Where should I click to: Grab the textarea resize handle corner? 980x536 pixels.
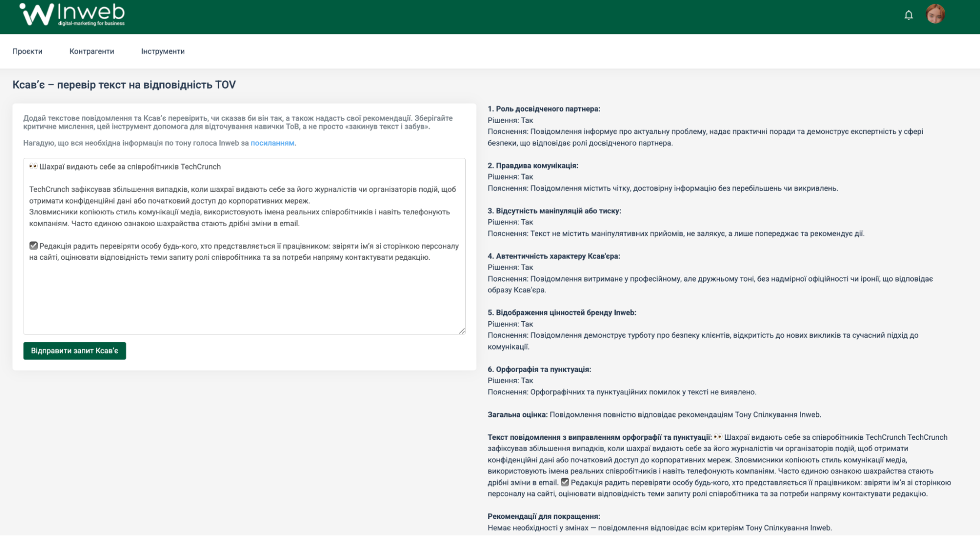point(462,331)
